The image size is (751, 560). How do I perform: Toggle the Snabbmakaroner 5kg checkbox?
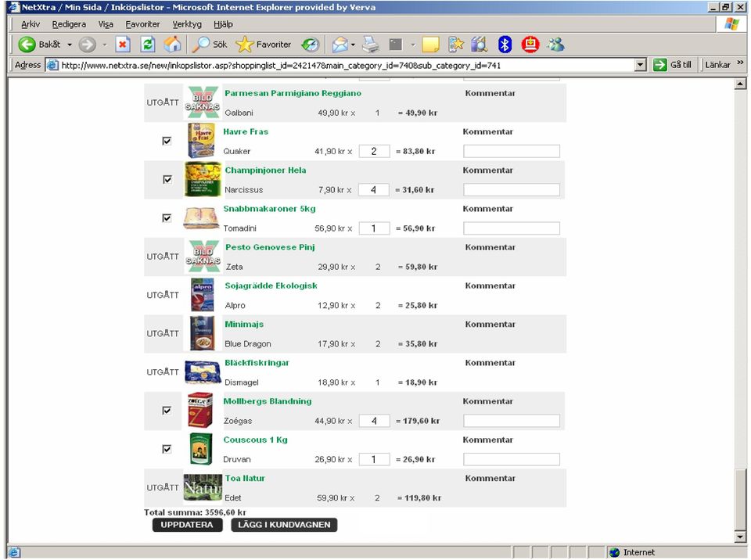point(167,218)
